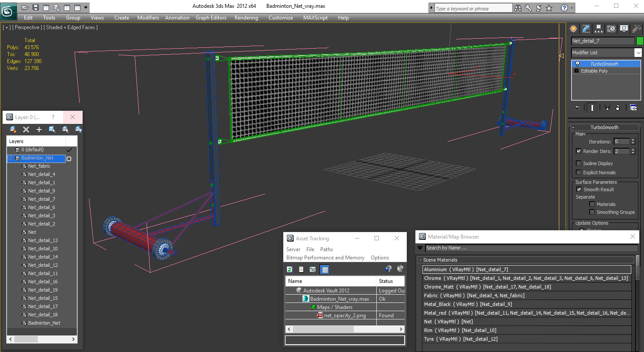Click Select Highlighted Objects icon in Layer dialog
The image size is (644, 352).
coord(52,130)
